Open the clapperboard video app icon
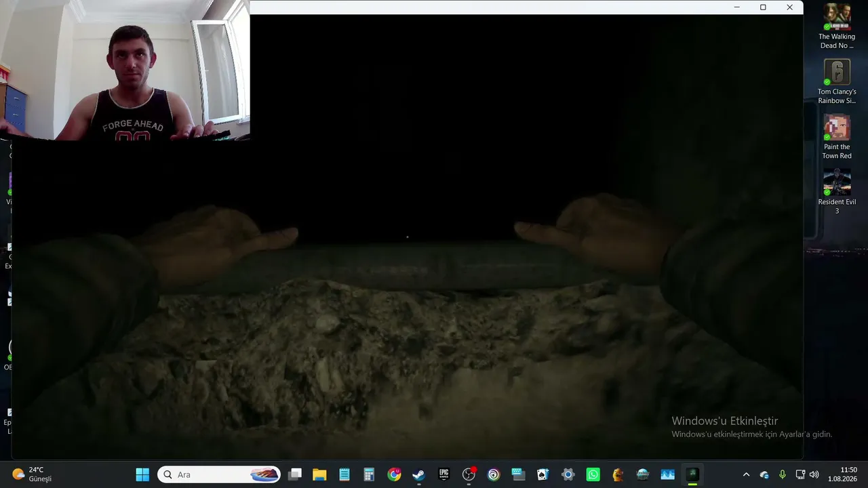 coord(518,474)
